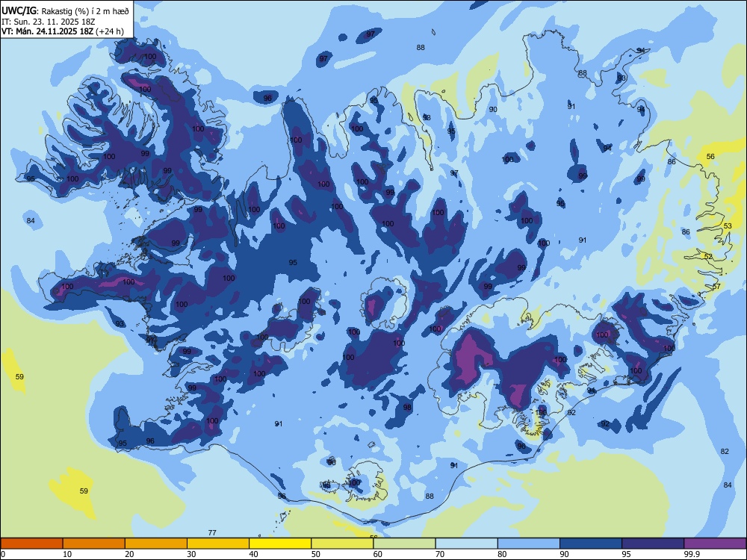Click the 'IT: Sun. 23. 11. 2025 18Z' line

pyautogui.click(x=48, y=22)
